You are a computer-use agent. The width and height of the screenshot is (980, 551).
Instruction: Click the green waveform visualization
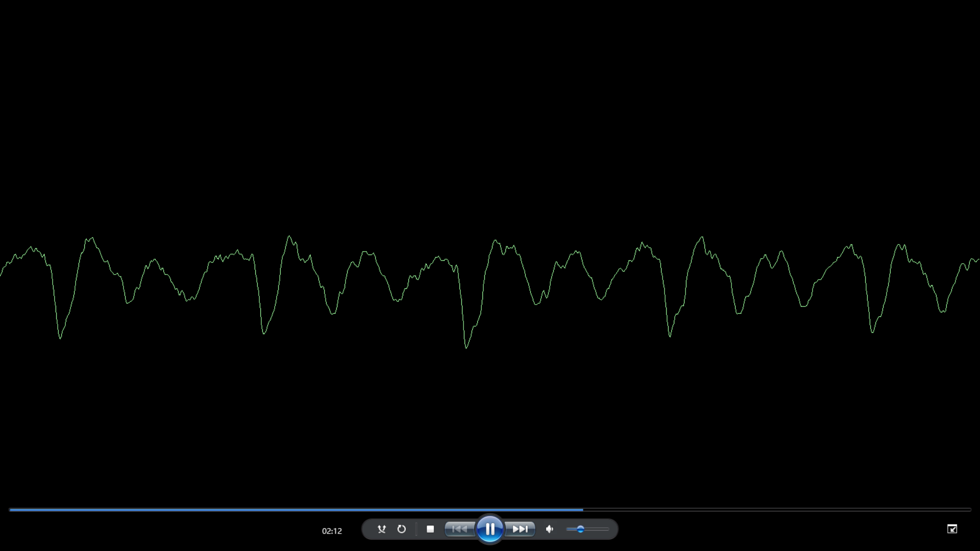pos(490,292)
